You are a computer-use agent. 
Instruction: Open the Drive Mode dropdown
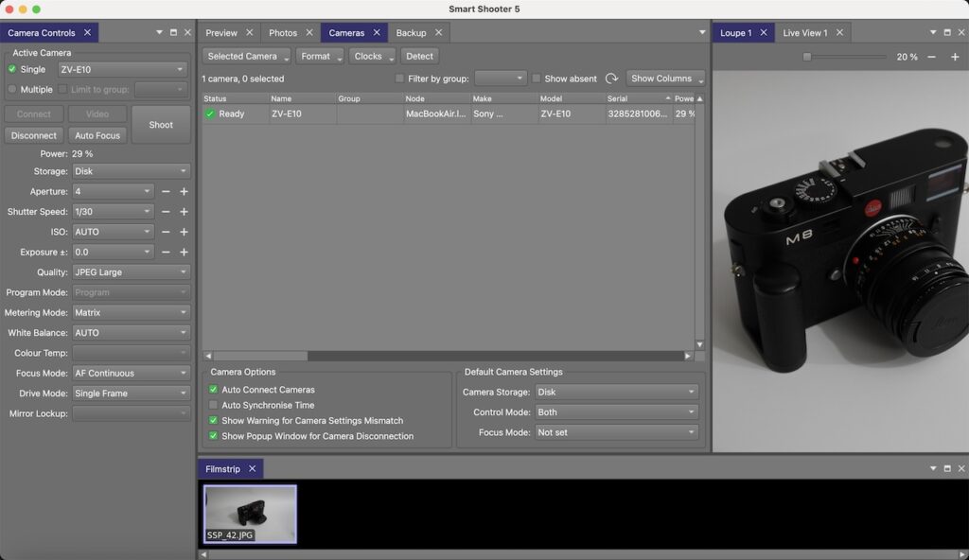pos(131,394)
